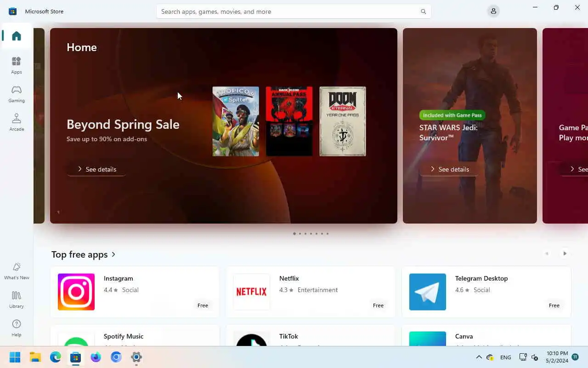
Task: Open File Explorer from taskbar
Action: (35, 357)
